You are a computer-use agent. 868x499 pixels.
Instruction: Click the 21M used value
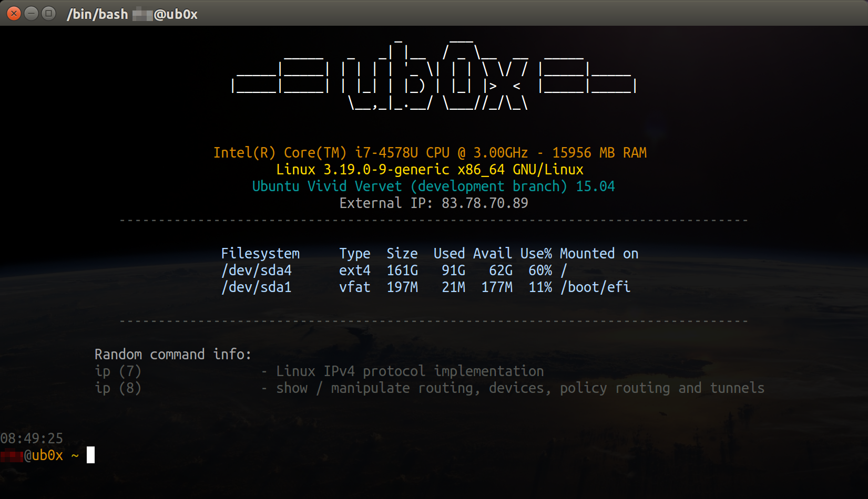454,287
